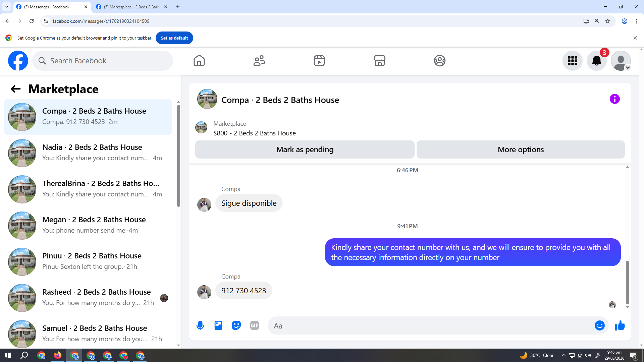Viewport: 644px width, 362px height.
Task: Click the browser address bar URL
Action: click(x=101, y=21)
